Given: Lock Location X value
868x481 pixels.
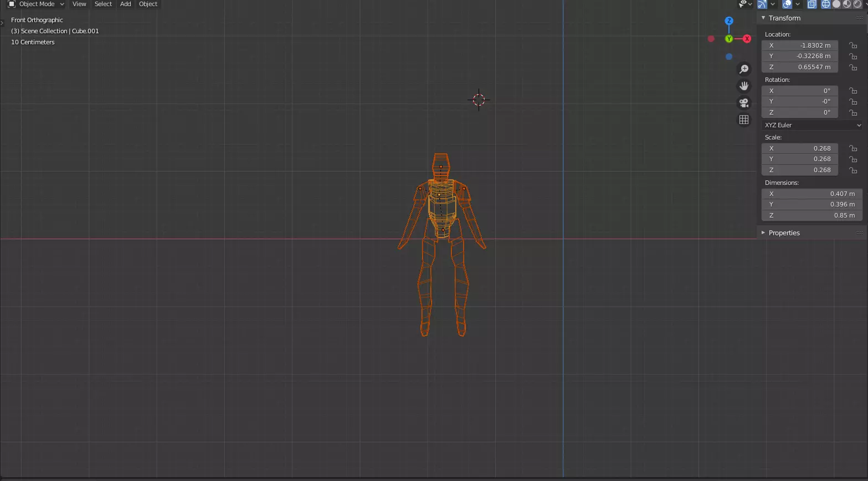Looking at the screenshot, I should (853, 45).
